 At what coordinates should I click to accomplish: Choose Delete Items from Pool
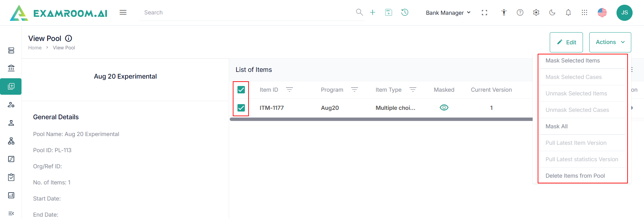point(575,176)
